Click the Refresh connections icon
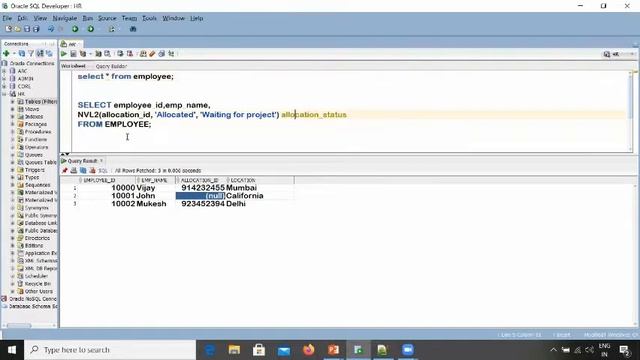The height and width of the screenshot is (360, 640). 22,53
